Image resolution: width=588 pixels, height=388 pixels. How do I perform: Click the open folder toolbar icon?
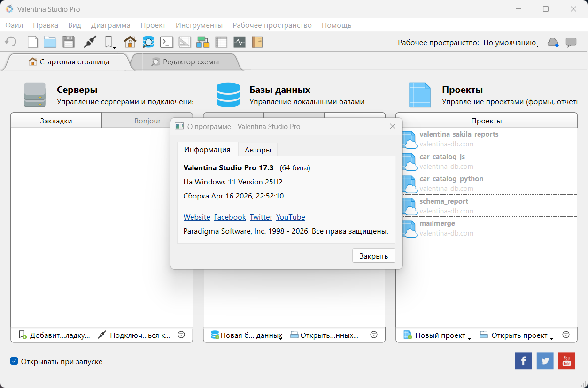[x=50, y=42]
